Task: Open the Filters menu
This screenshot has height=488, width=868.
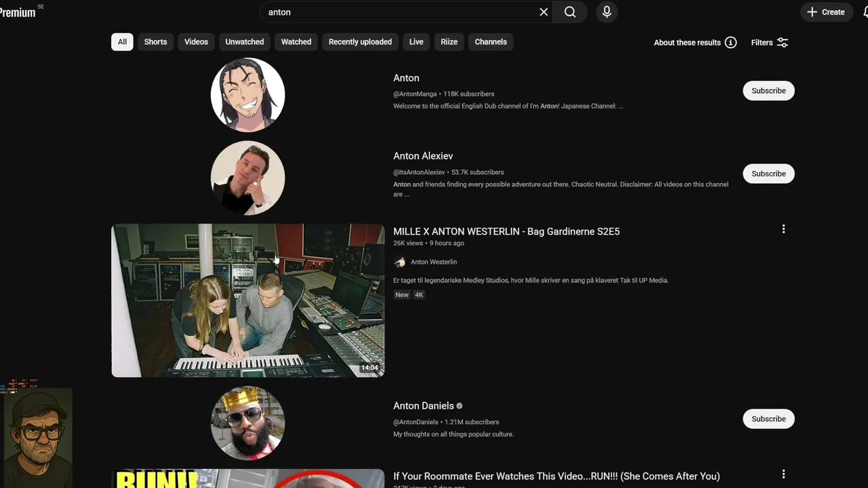Action: point(770,43)
